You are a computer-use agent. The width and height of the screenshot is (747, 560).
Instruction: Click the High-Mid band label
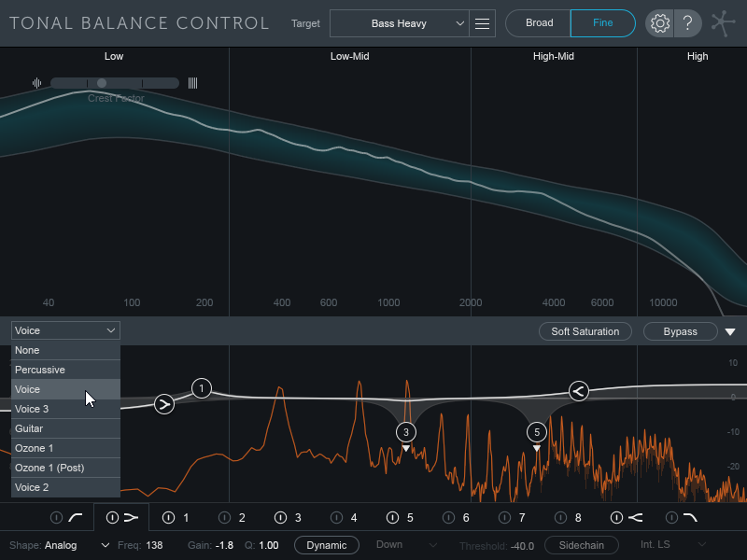(553, 56)
